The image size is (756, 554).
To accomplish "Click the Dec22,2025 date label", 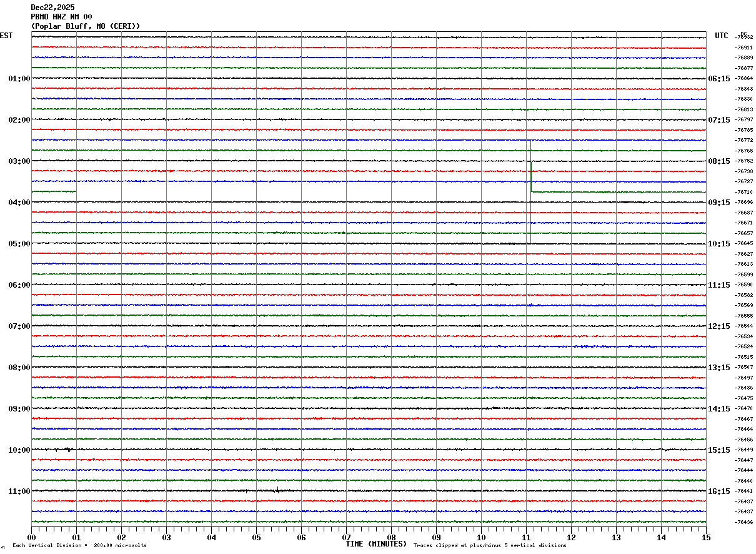I will pos(52,8).
